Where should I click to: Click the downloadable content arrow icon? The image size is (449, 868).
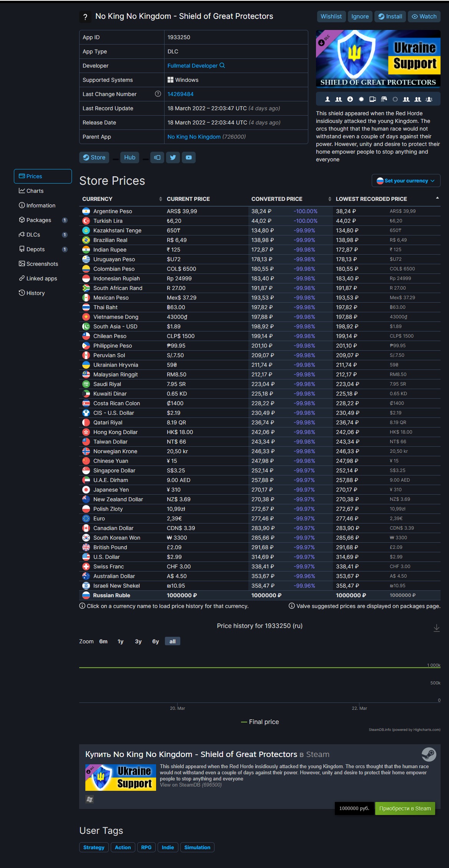click(x=350, y=99)
